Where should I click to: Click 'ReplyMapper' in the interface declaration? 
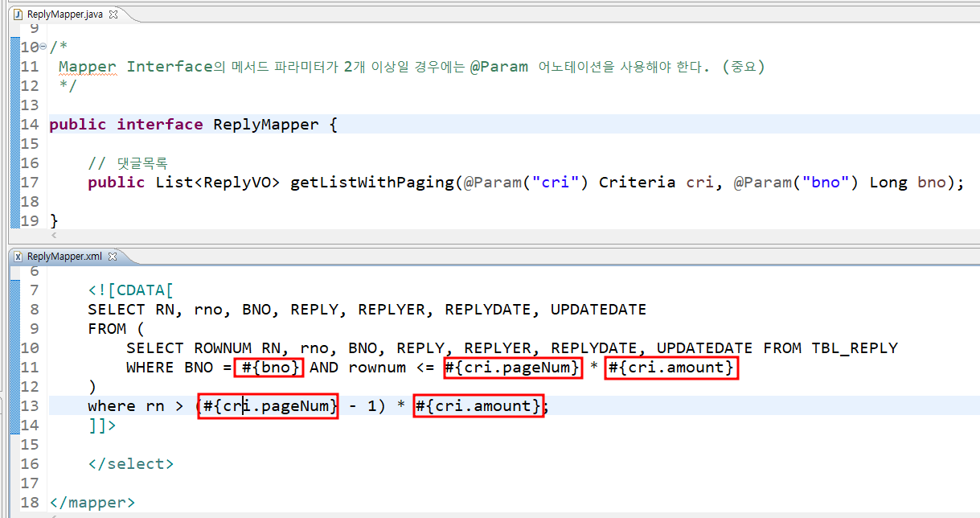pos(266,125)
